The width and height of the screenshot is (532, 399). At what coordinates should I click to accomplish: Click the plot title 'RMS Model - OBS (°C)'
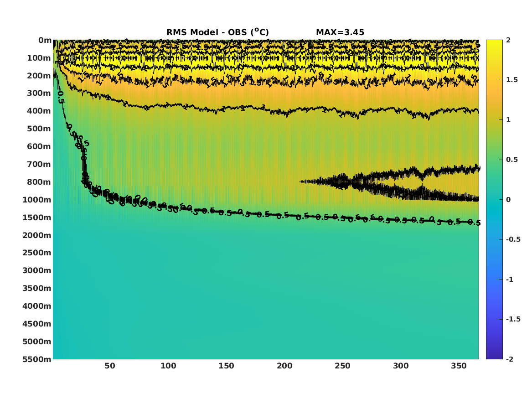tap(217, 32)
